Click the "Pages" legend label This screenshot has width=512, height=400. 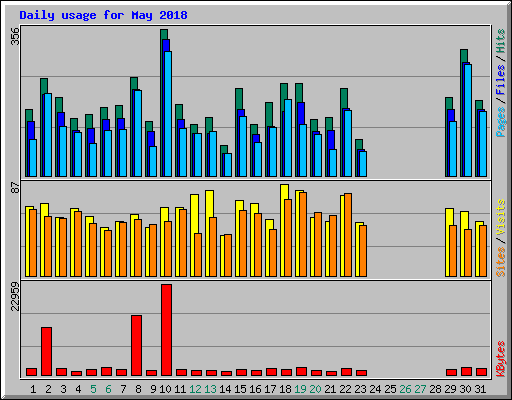500,122
